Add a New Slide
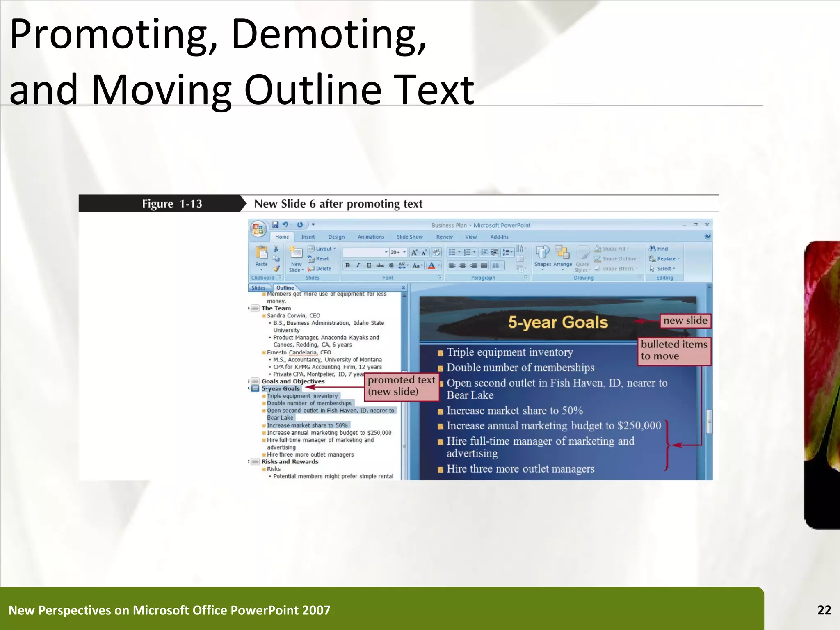The width and height of the screenshot is (840, 630). tap(296, 259)
